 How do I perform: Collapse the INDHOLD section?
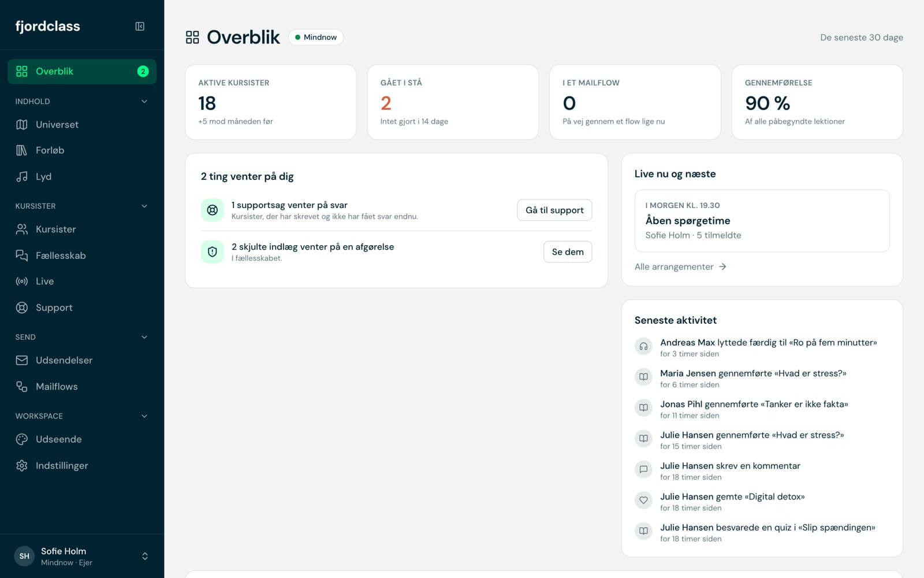point(144,101)
